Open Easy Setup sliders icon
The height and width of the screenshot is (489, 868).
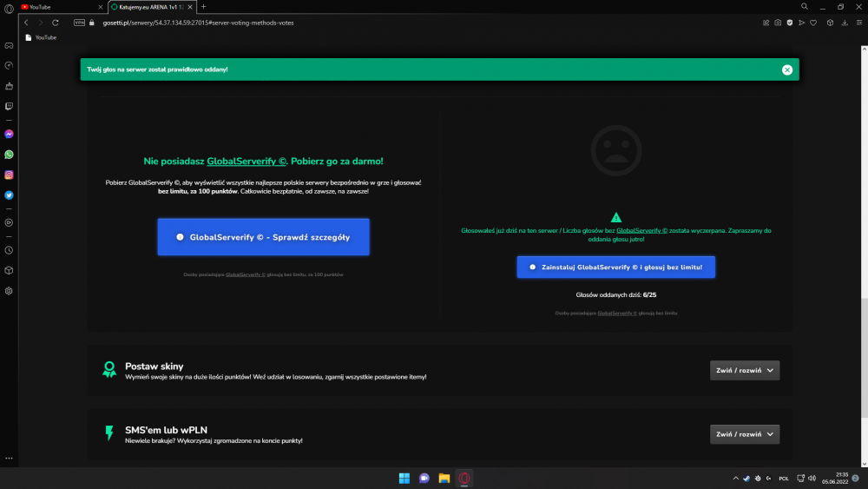click(x=859, y=23)
